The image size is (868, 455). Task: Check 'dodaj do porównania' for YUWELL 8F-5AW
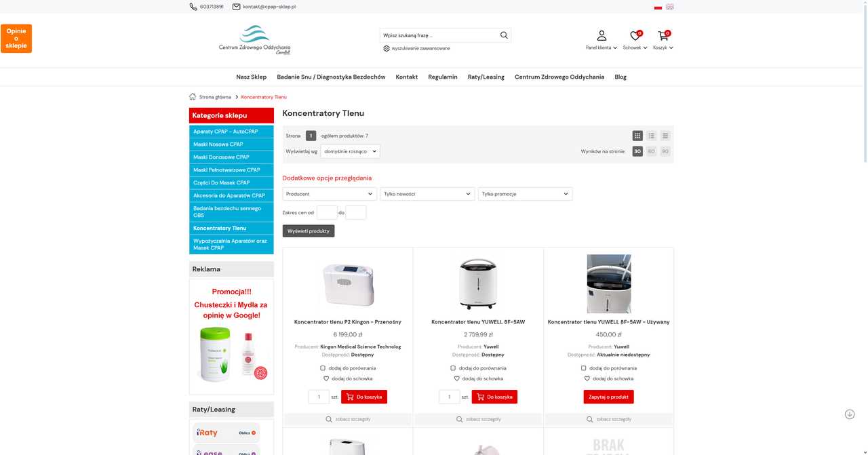pyautogui.click(x=453, y=368)
